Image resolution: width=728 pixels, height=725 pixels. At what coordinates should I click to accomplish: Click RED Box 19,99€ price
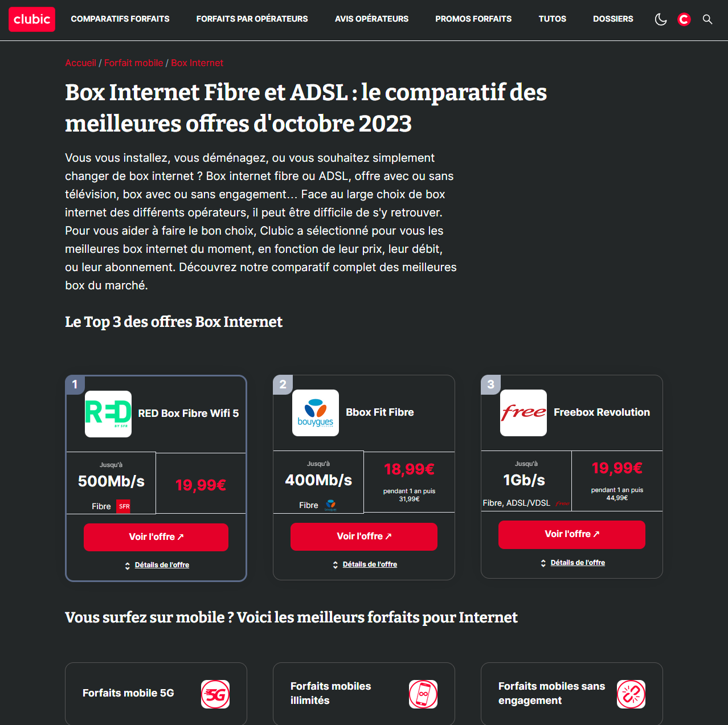[201, 485]
